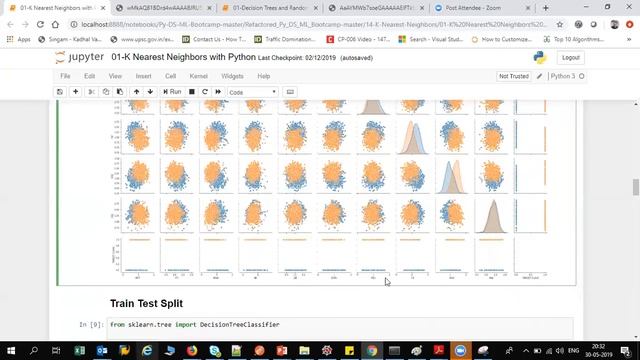Open the Cell menu in Jupyter
The width and height of the screenshot is (640, 360).
click(170, 76)
